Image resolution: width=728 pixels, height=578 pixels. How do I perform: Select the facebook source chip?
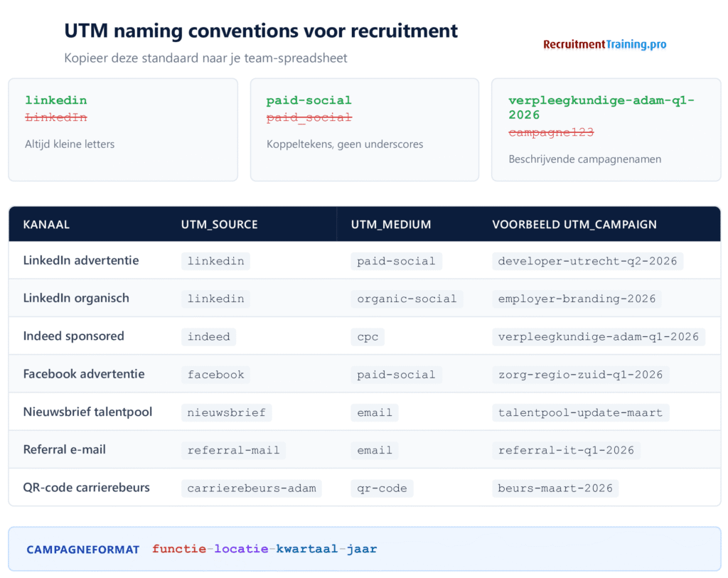[x=215, y=374]
